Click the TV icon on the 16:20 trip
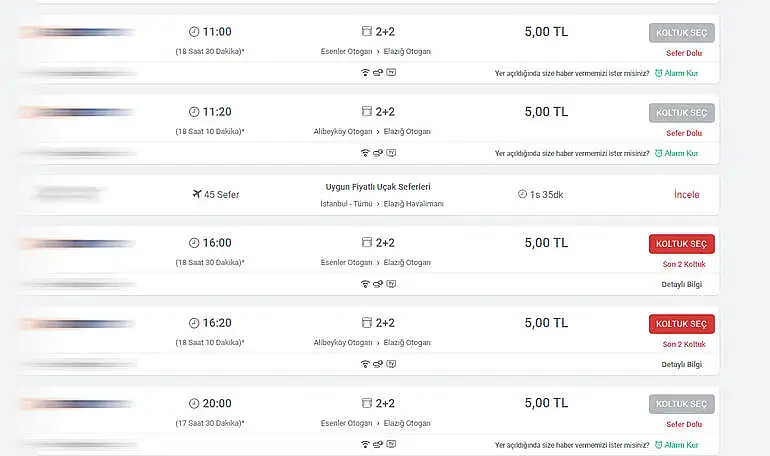This screenshot has width=770, height=456. coord(391,364)
